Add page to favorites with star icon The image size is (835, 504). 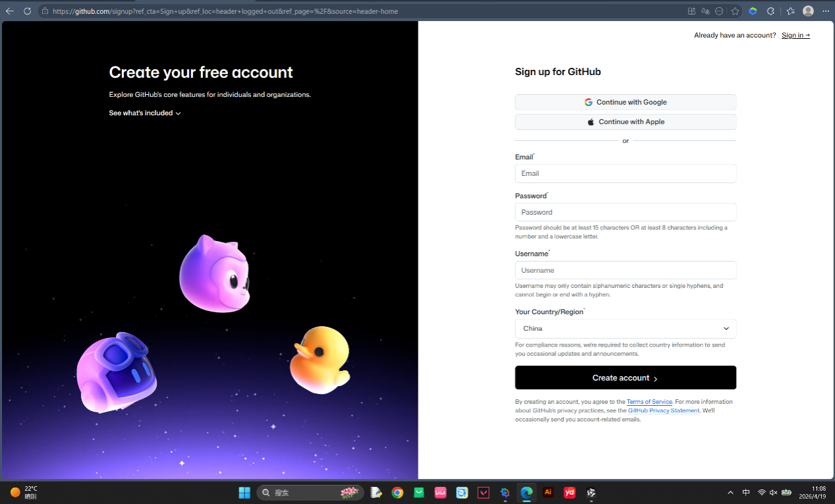(x=735, y=11)
